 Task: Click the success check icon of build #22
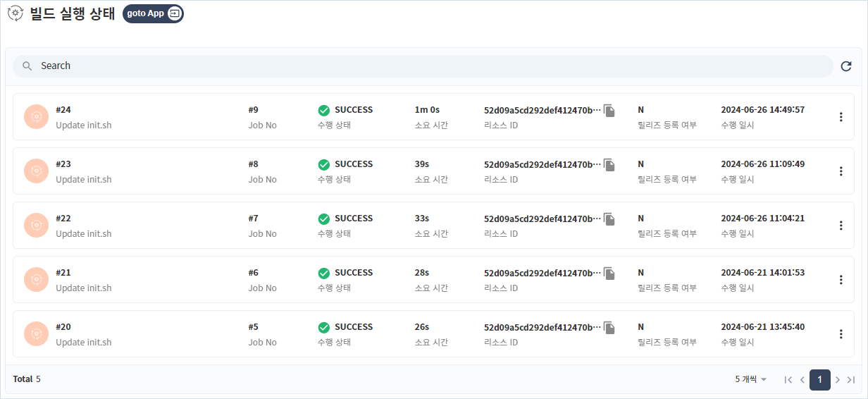point(324,219)
